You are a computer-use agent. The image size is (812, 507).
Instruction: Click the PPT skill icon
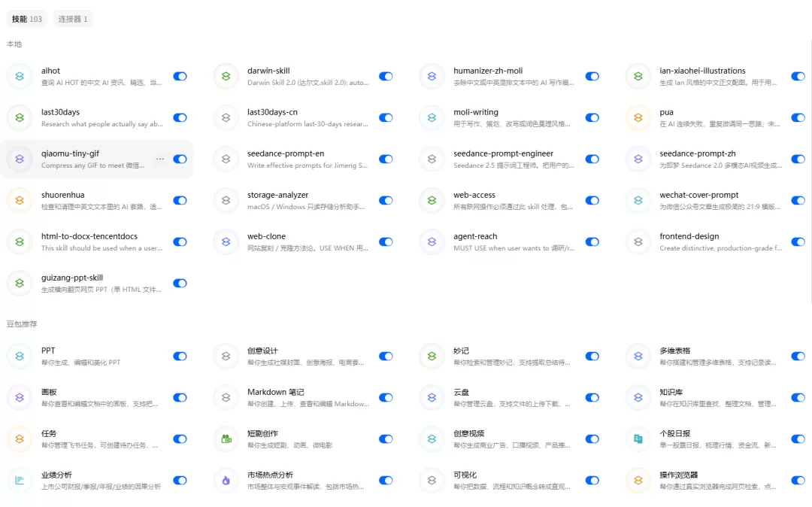pyautogui.click(x=20, y=357)
